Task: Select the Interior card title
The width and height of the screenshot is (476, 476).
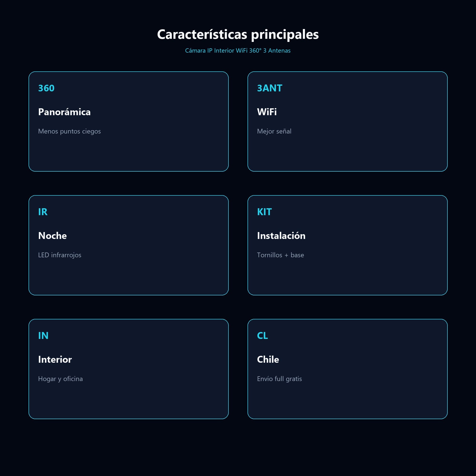Action: point(55,359)
